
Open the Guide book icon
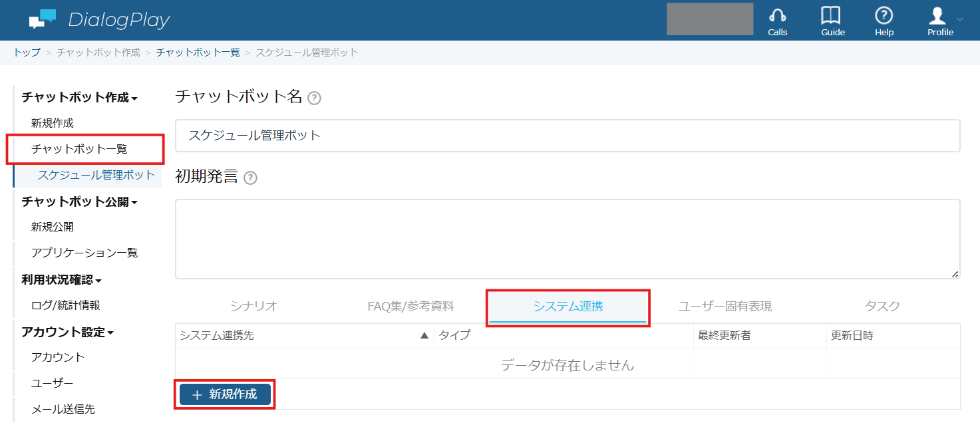[831, 16]
